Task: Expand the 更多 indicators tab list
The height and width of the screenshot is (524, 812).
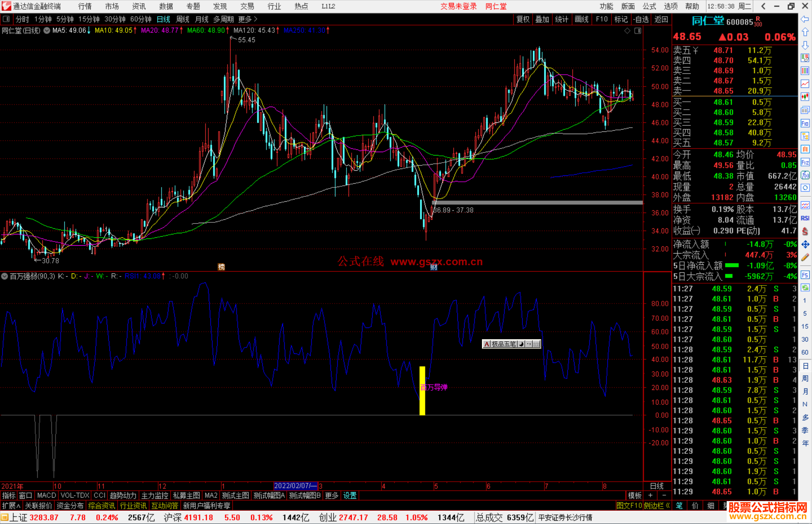Action: 332,495
